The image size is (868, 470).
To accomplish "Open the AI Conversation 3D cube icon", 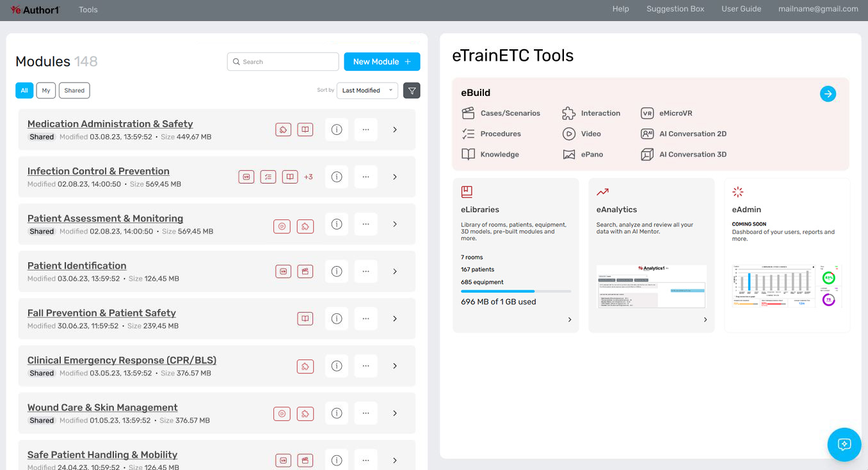I will pos(647,154).
